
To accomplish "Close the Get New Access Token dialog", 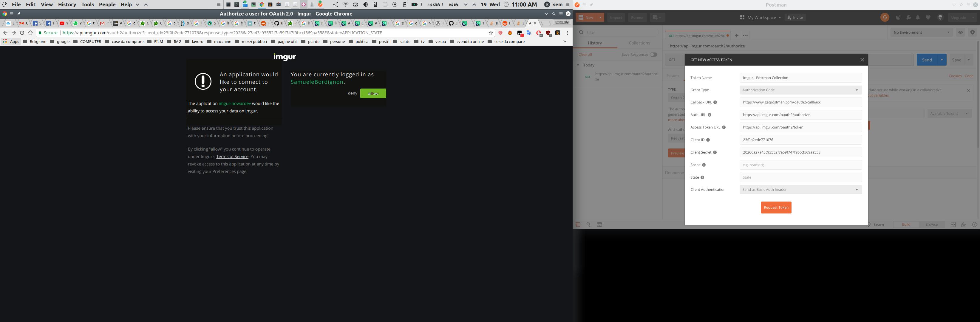I will coord(862,60).
